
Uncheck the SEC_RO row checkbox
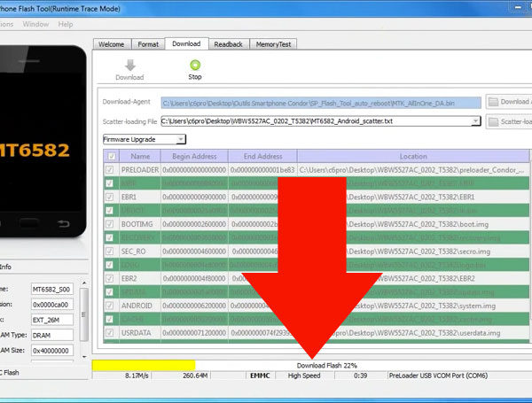109,252
